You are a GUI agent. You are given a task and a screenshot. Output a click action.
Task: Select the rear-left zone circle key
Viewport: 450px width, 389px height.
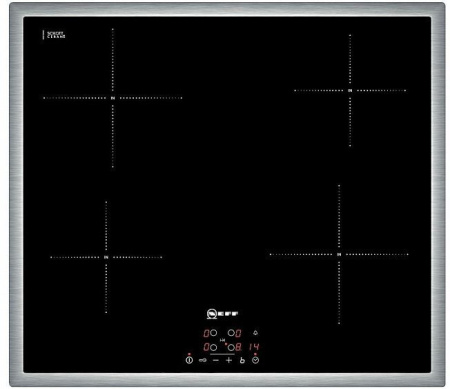(214, 333)
